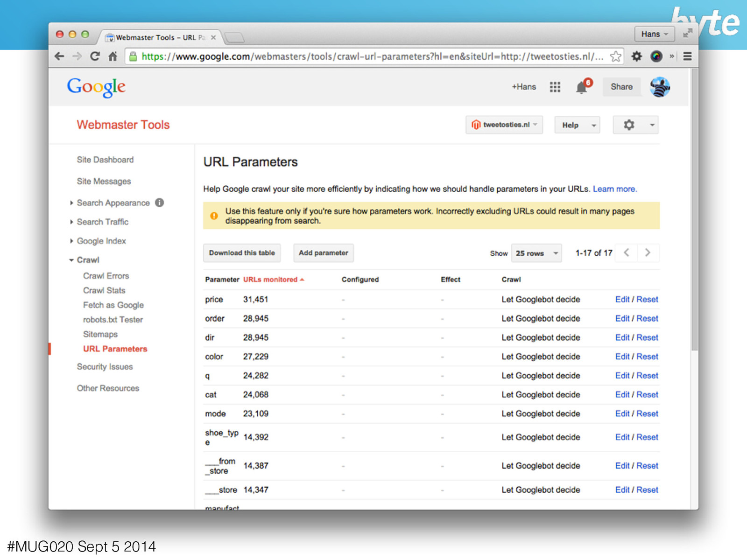
Task: Change the 25 rows display dropdown
Action: pyautogui.click(x=536, y=253)
